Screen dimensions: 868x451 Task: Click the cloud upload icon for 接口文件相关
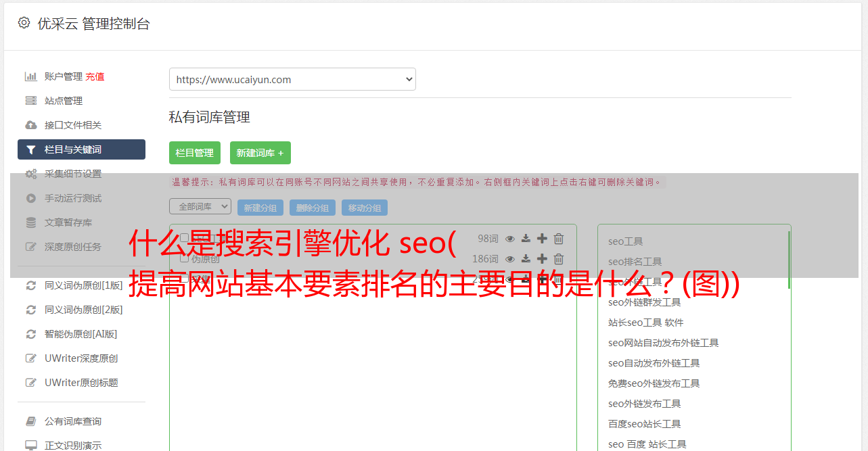point(31,125)
